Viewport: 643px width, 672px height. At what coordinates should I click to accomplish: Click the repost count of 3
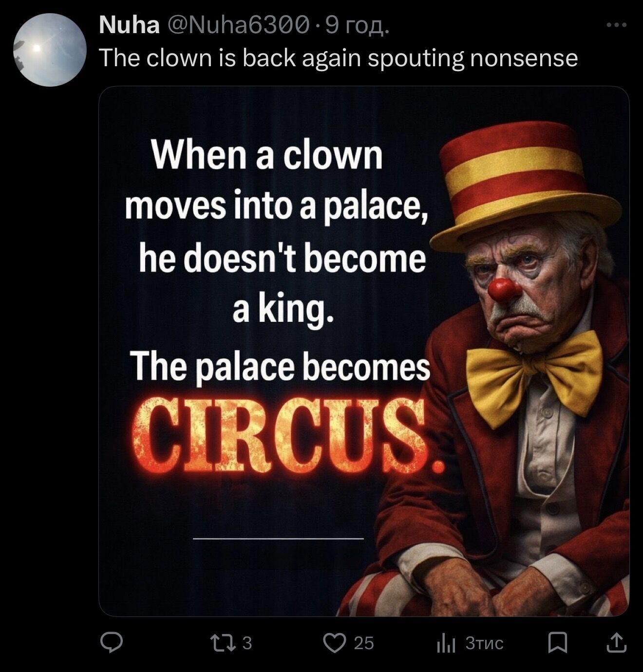click(x=247, y=643)
